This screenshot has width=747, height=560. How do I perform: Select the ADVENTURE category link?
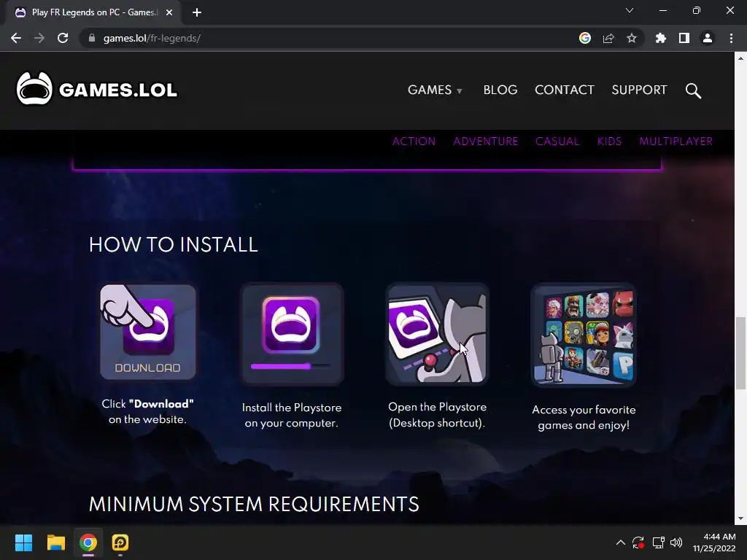(x=485, y=141)
